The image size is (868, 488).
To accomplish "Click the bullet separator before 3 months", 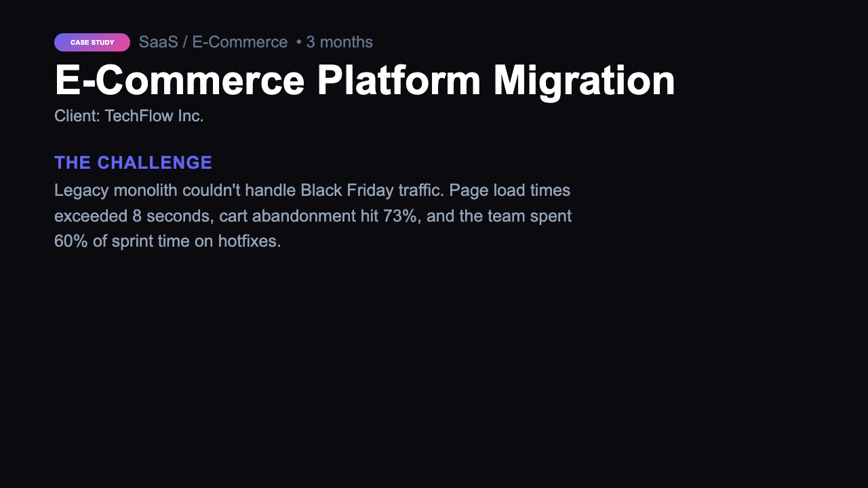I will click(x=298, y=41).
